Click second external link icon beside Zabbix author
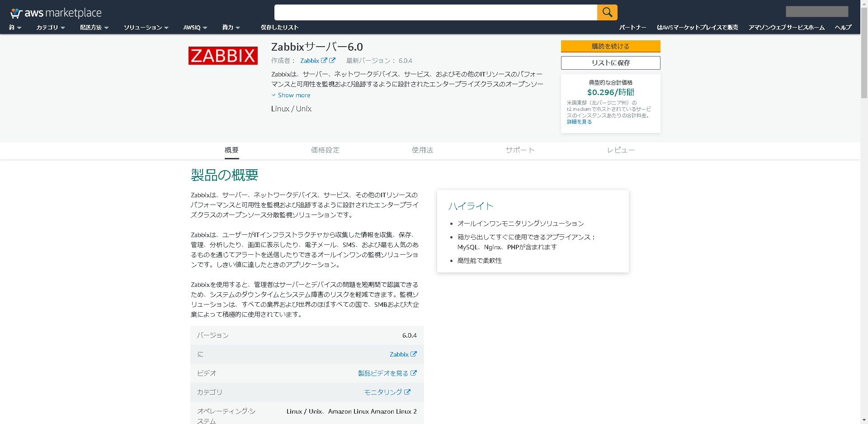 pyautogui.click(x=332, y=60)
